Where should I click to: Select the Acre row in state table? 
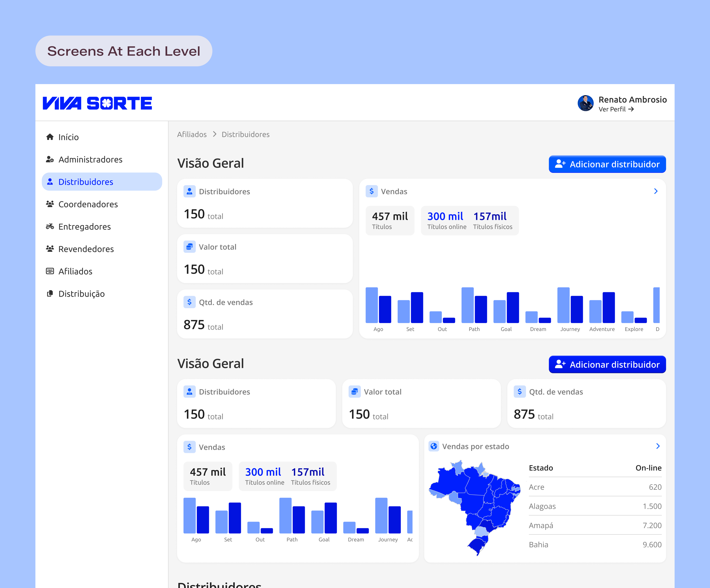595,487
